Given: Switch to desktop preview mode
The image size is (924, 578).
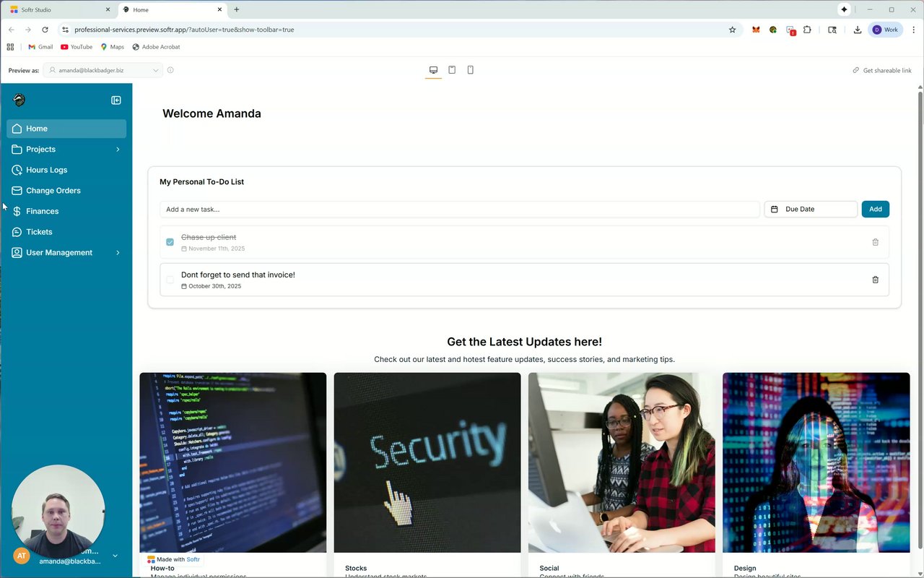Looking at the screenshot, I should coord(433,70).
